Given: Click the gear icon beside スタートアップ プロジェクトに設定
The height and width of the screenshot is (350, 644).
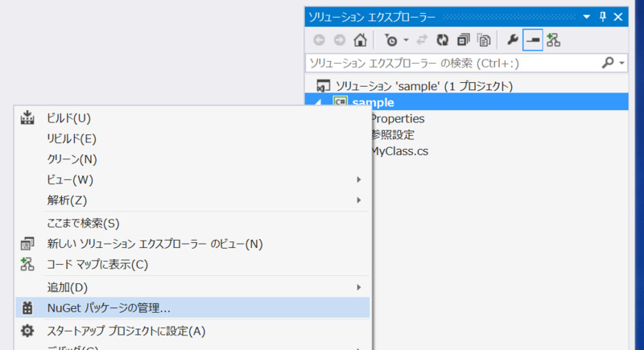Looking at the screenshot, I should (27, 331).
